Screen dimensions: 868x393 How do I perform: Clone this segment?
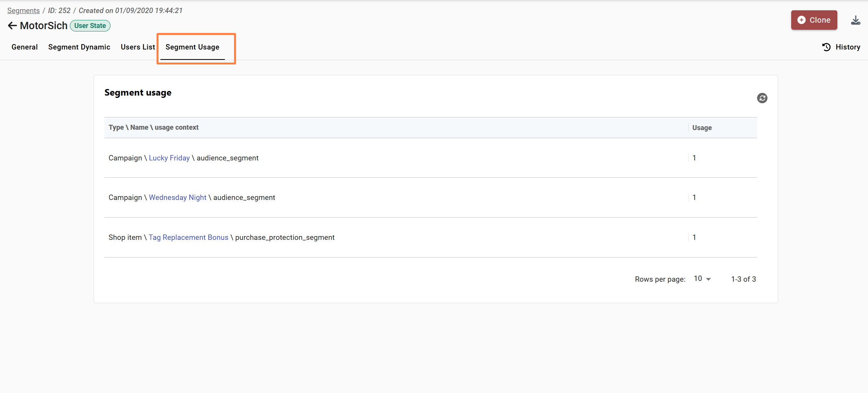[x=814, y=20]
